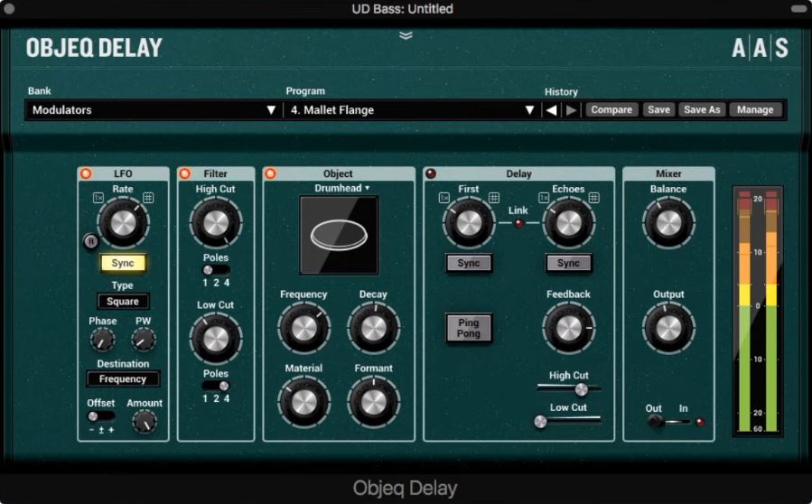Screen dimensions: 812x504
Task: Switch the Mixer Out/In slider
Action: coord(668,422)
